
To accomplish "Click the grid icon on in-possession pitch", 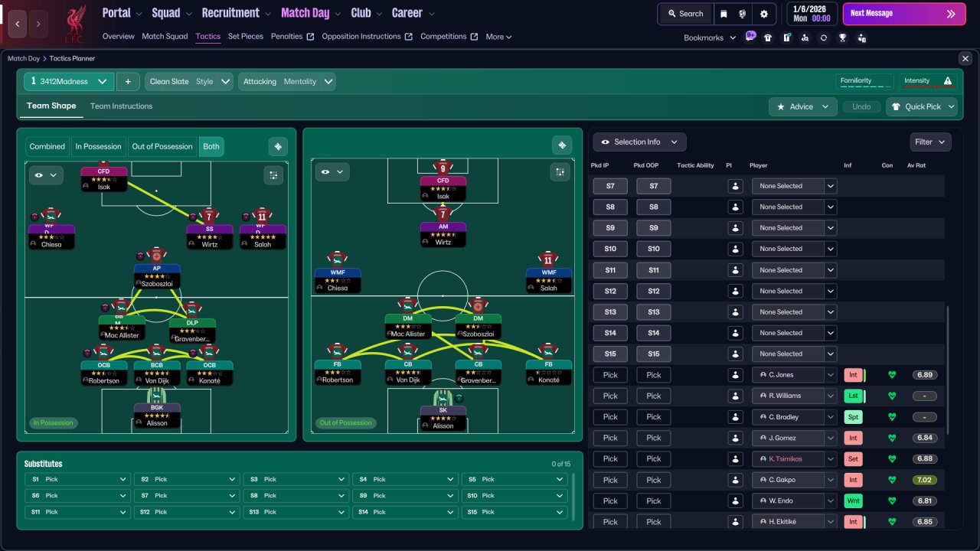I will [x=273, y=175].
